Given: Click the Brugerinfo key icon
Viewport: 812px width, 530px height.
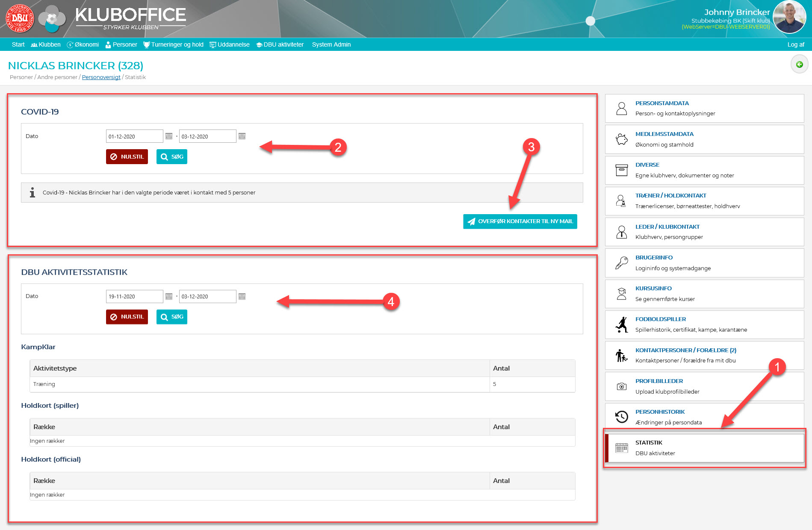Looking at the screenshot, I should pyautogui.click(x=621, y=263).
